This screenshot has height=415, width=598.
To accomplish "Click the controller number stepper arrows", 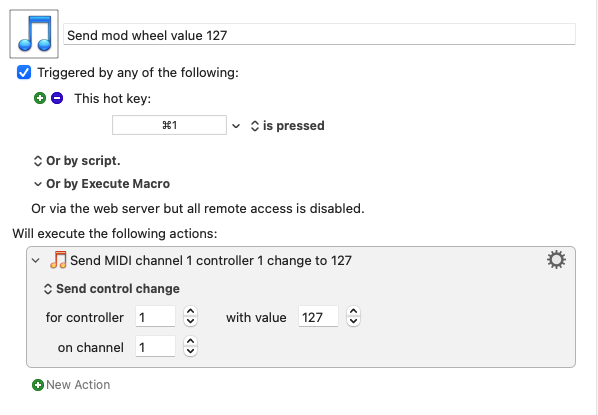I will 190,316.
